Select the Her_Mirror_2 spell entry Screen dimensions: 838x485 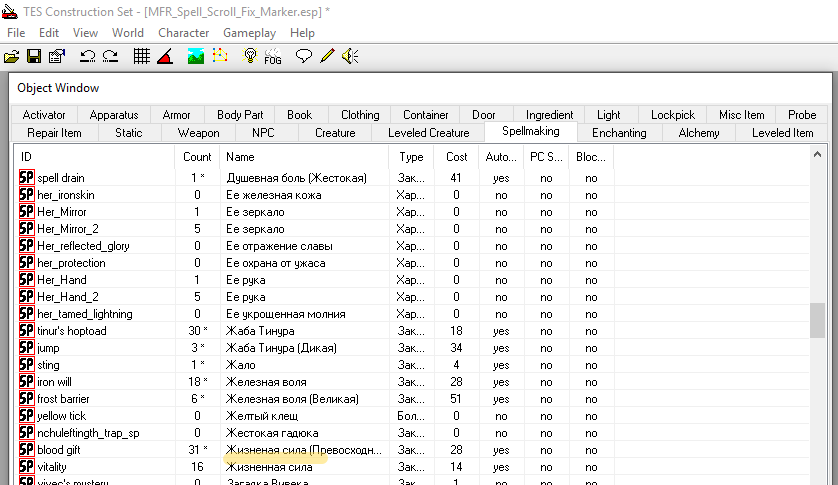click(68, 229)
